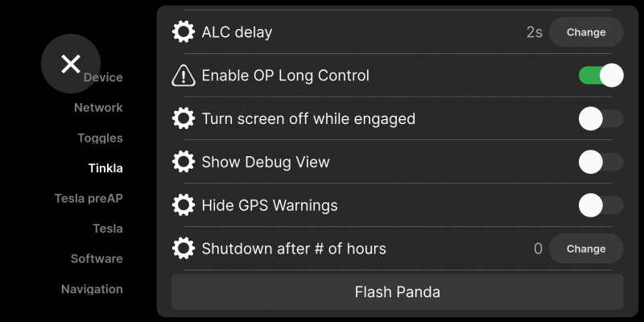Screen dimensions: 644x322
Task: Change the Shutdown after hours value
Action: click(x=586, y=249)
